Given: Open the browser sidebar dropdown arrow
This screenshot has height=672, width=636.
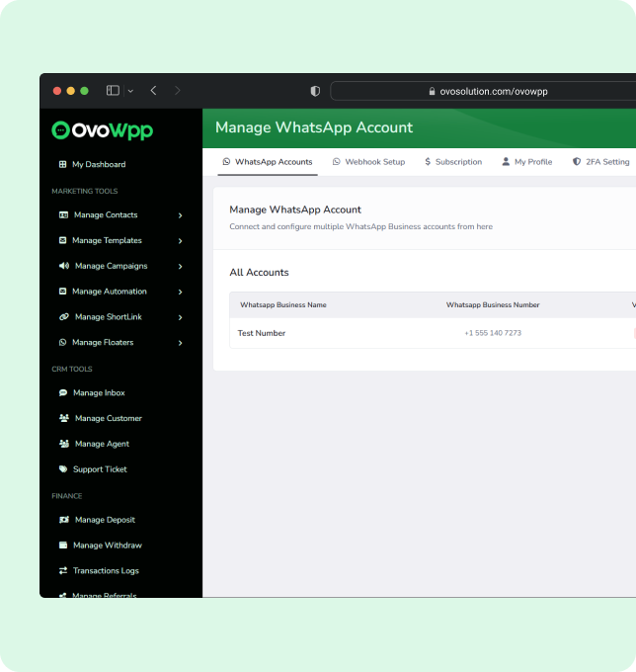Looking at the screenshot, I should [130, 91].
